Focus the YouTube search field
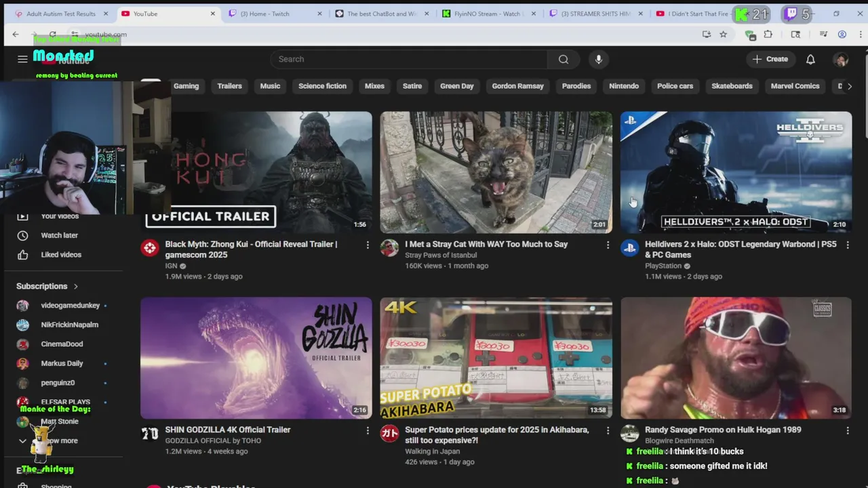868x488 pixels. pos(409,59)
